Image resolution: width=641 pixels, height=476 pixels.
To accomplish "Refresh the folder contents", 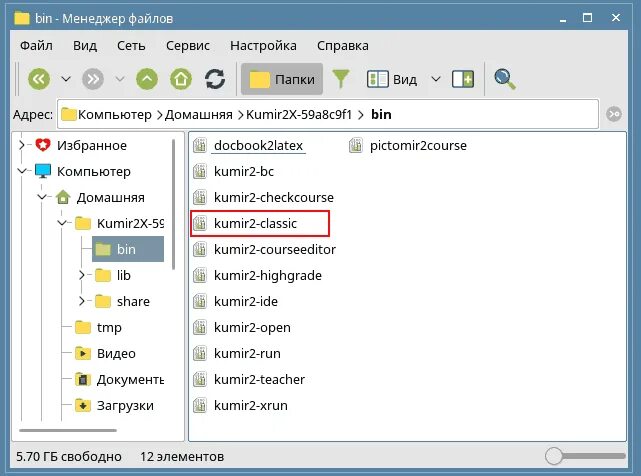I will pos(215,79).
